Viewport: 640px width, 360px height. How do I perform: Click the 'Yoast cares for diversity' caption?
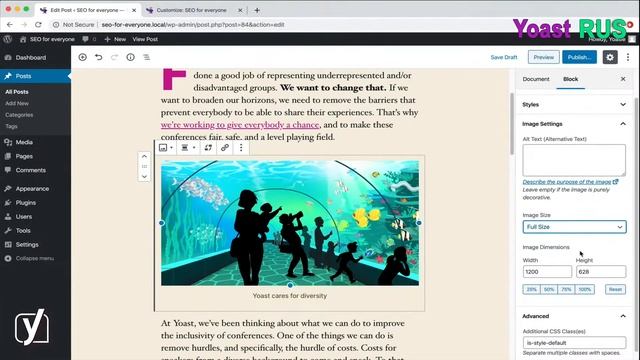290,296
